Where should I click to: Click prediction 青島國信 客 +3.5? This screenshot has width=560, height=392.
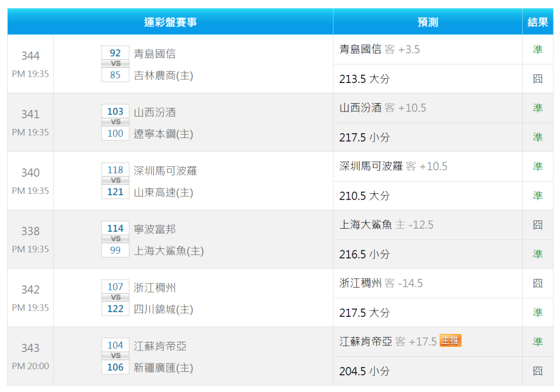[x=380, y=49]
